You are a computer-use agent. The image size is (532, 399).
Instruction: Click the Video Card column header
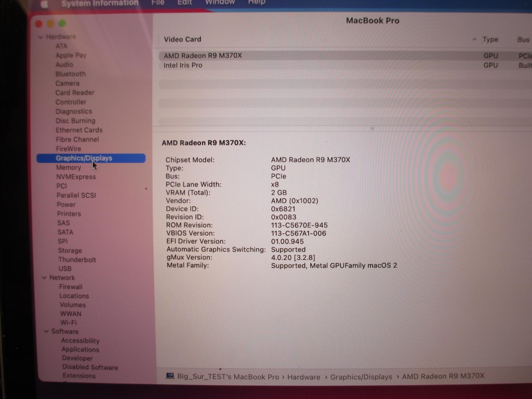pyautogui.click(x=182, y=39)
